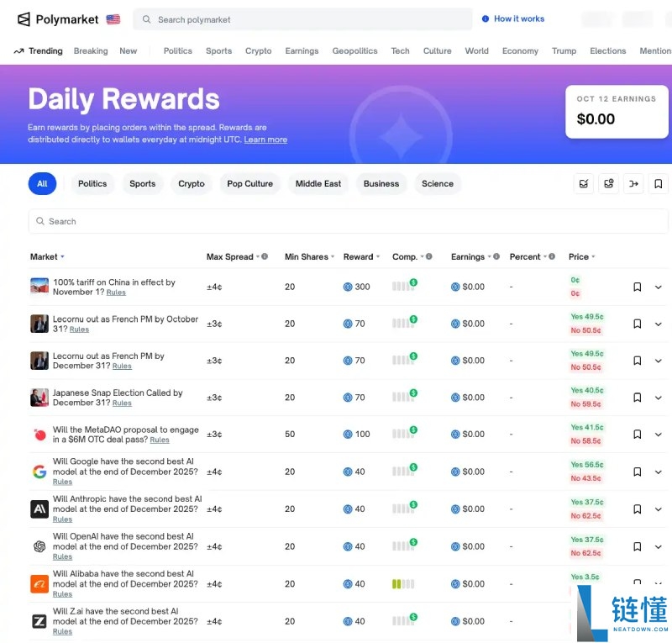Click the MetaDAO red market icon
The image size is (672, 643).
tap(39, 435)
